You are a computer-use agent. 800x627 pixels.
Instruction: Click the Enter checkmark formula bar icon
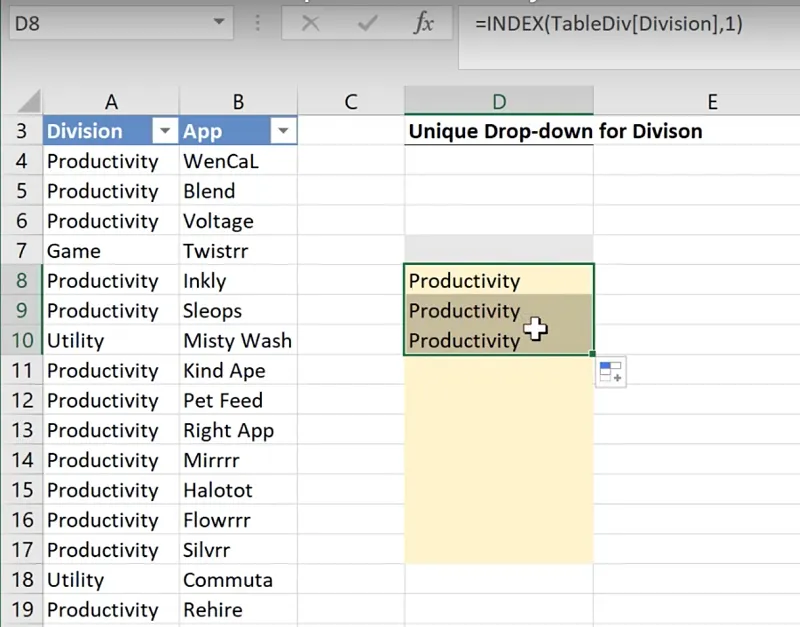click(x=367, y=23)
